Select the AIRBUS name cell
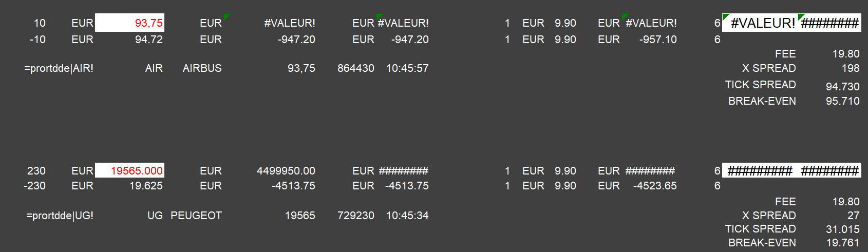This screenshot has width=868, height=252. click(x=202, y=68)
